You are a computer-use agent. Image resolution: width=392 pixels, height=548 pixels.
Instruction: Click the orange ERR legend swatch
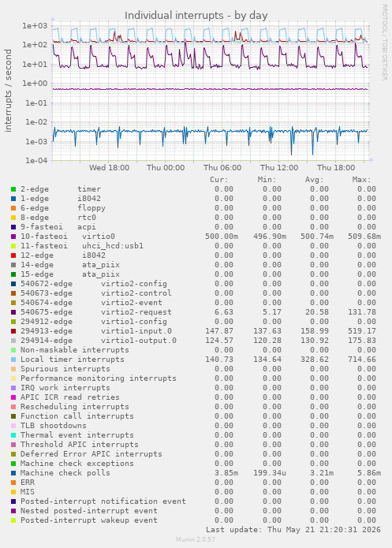tap(13, 483)
